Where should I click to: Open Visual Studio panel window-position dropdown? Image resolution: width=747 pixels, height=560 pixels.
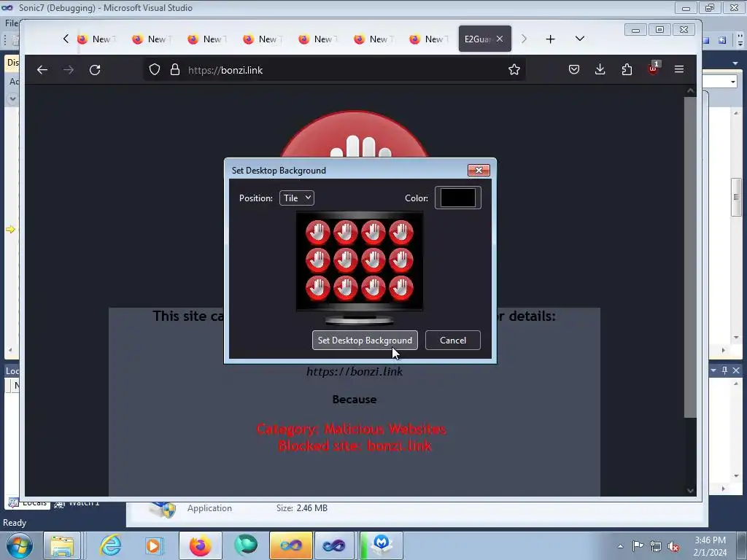[713, 370]
